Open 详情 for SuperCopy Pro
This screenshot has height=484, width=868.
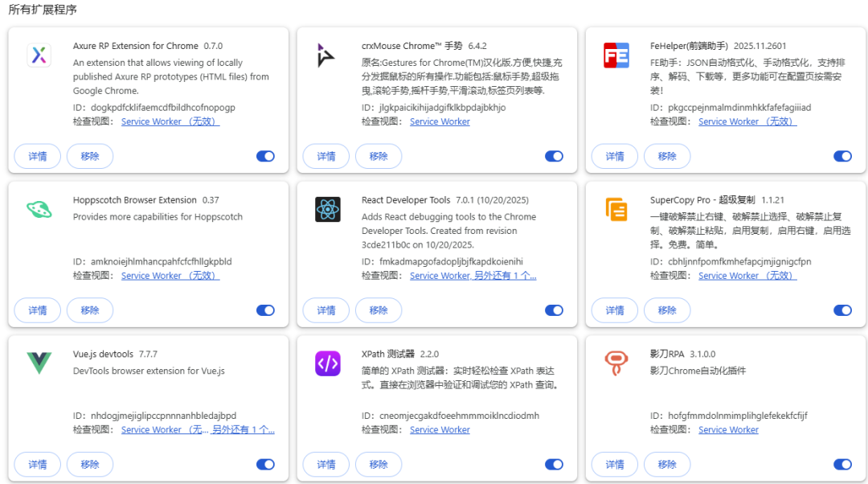pyautogui.click(x=615, y=310)
